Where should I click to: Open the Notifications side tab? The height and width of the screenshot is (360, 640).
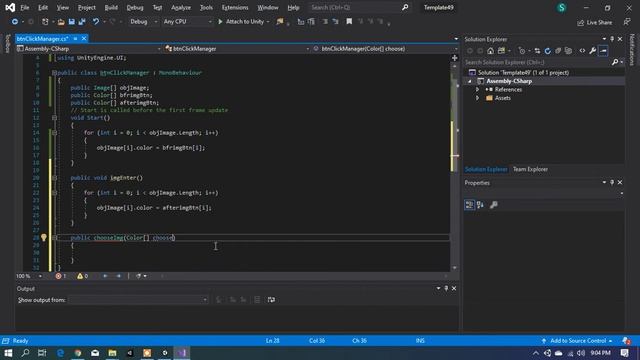point(632,49)
